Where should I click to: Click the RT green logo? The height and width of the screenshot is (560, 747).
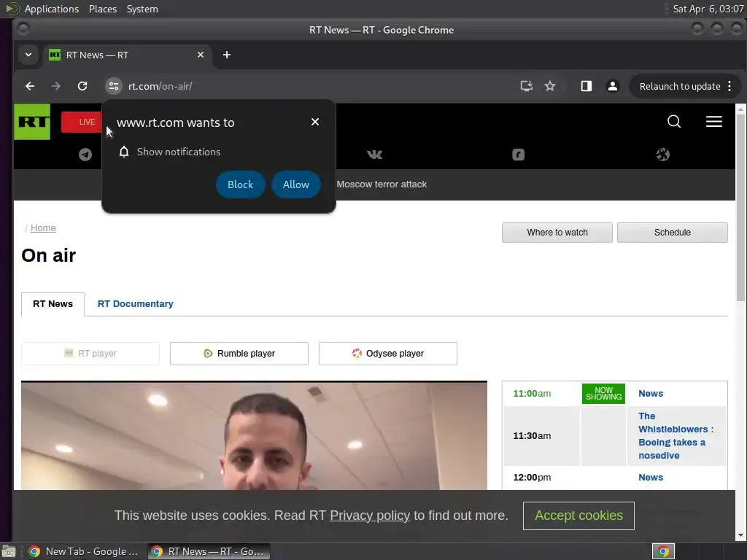coord(32,122)
